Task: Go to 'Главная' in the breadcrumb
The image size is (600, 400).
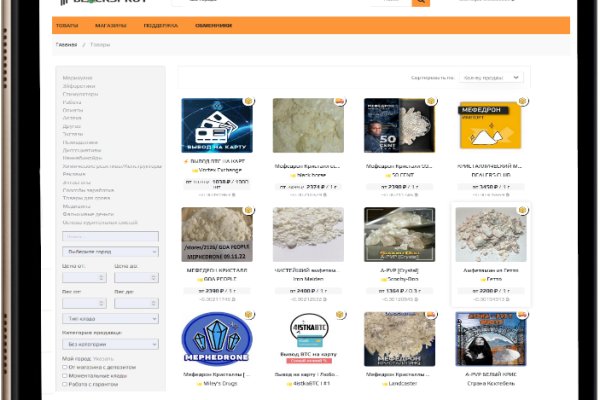Action: pos(66,45)
